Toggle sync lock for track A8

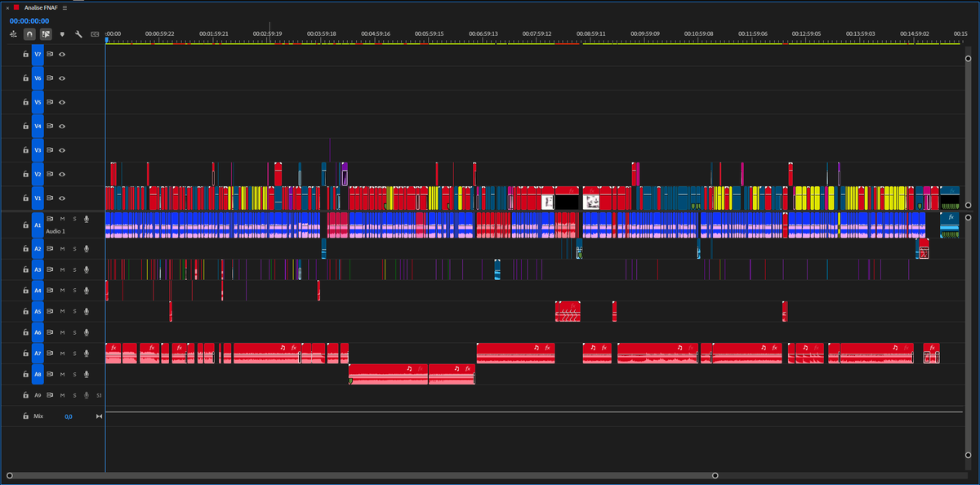tap(50, 375)
